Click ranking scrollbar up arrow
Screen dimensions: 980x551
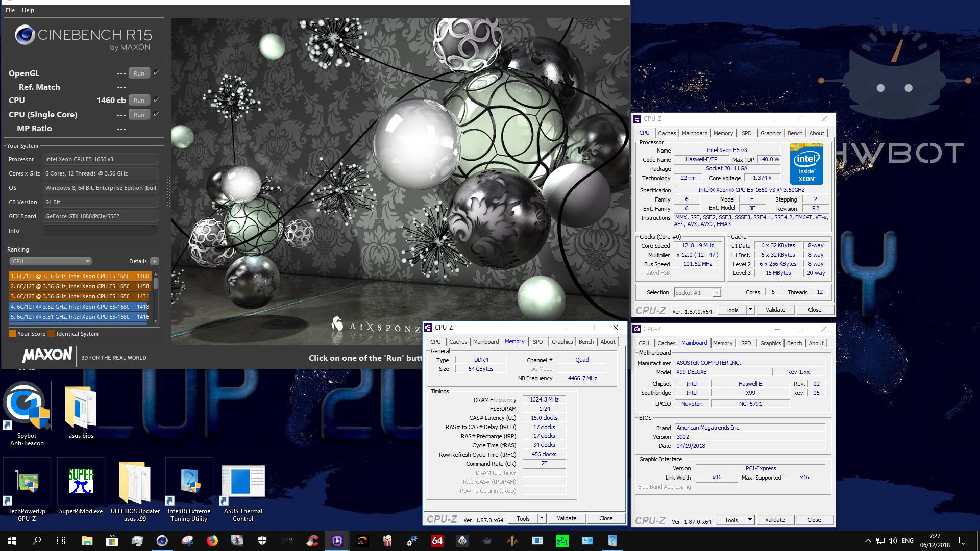156,274
